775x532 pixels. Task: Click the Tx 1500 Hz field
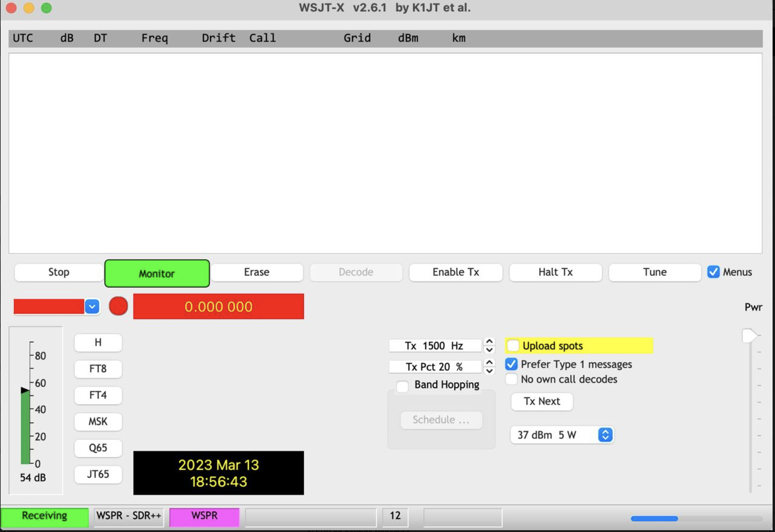pyautogui.click(x=435, y=346)
